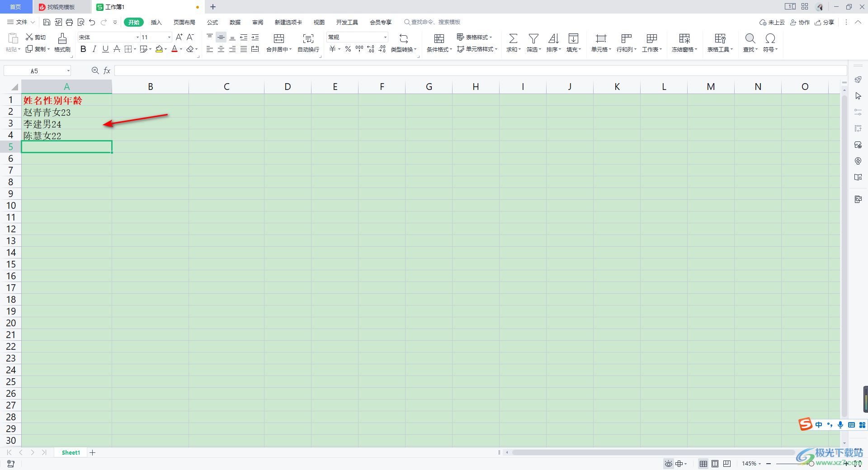Click the Conditional Formatting (条件格式) icon

(x=439, y=38)
